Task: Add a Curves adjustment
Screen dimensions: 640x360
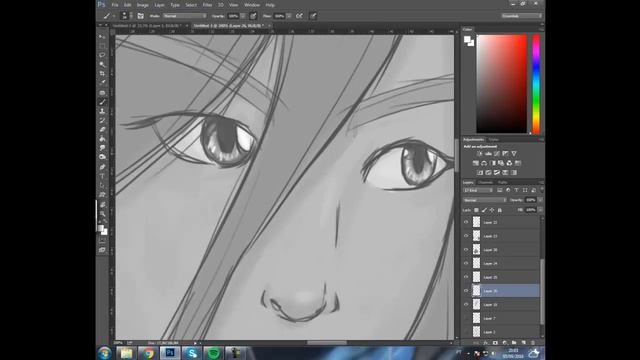Action: [x=497, y=153]
